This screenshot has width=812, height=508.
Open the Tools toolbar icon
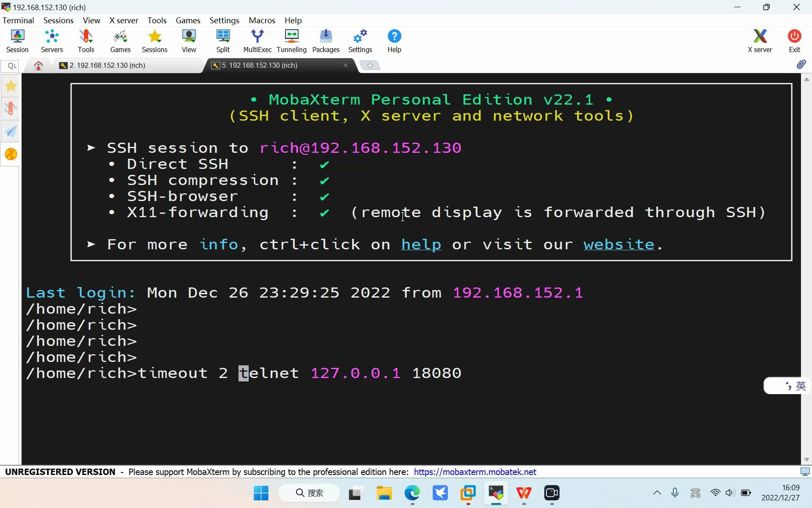(x=86, y=41)
